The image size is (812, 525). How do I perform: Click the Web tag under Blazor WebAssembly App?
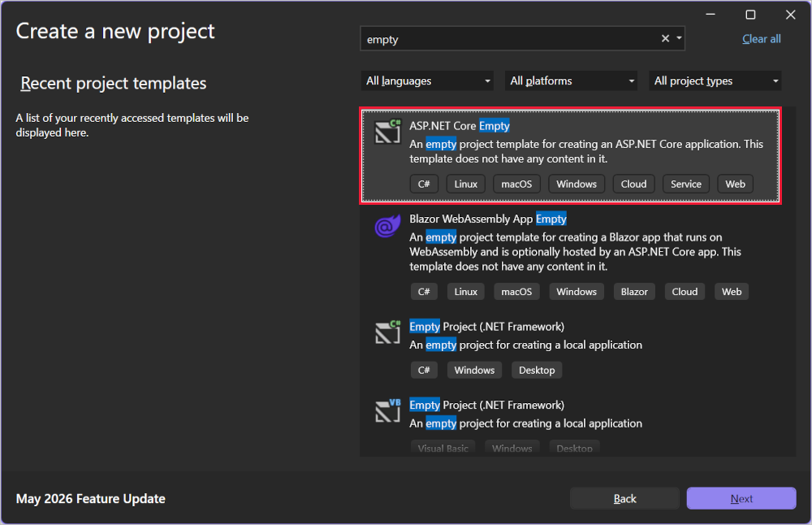coord(732,292)
